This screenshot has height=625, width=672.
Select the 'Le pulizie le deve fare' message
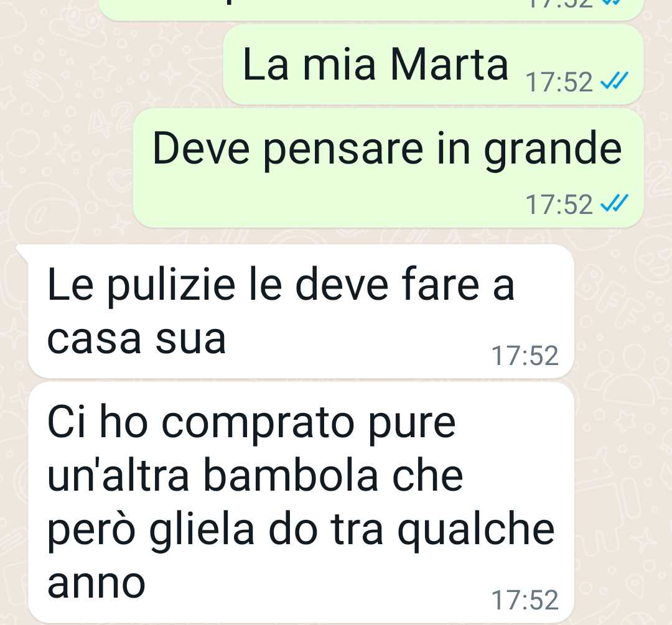pos(301,311)
